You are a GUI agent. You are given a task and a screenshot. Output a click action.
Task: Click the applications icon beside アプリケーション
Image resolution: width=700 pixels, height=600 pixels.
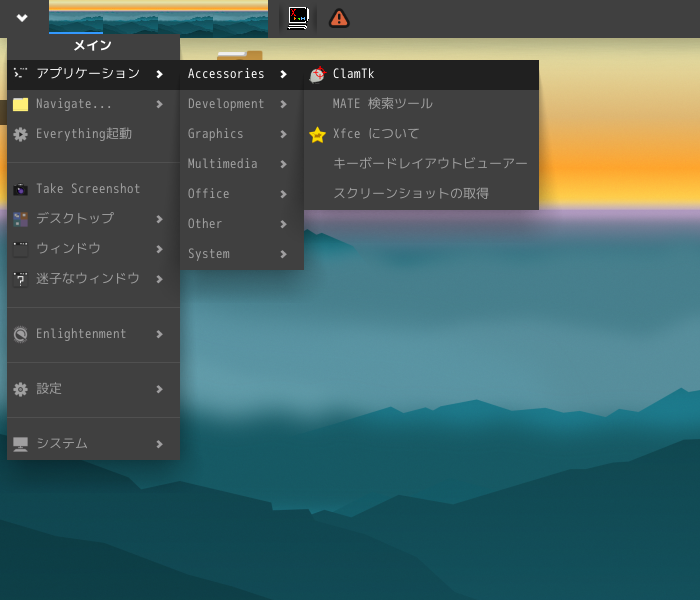pos(21,73)
